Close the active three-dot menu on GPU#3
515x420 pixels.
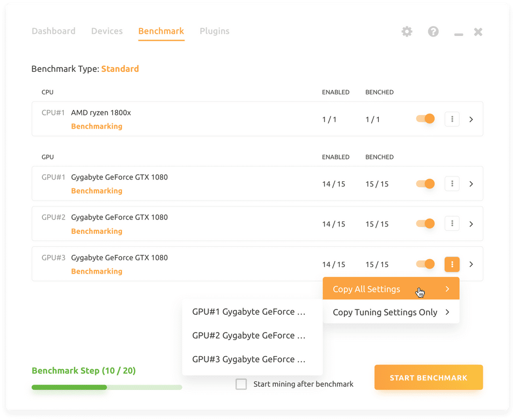point(452,264)
